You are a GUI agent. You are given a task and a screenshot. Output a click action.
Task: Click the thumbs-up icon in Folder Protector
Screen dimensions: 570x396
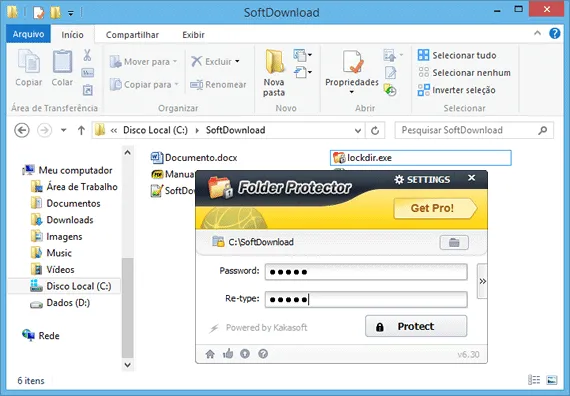click(x=228, y=353)
